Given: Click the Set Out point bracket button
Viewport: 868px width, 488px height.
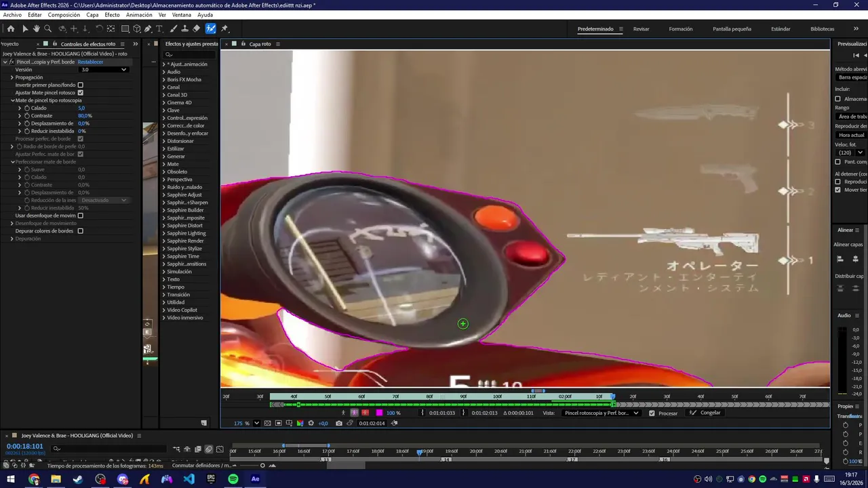Looking at the screenshot, I should pyautogui.click(x=464, y=413).
